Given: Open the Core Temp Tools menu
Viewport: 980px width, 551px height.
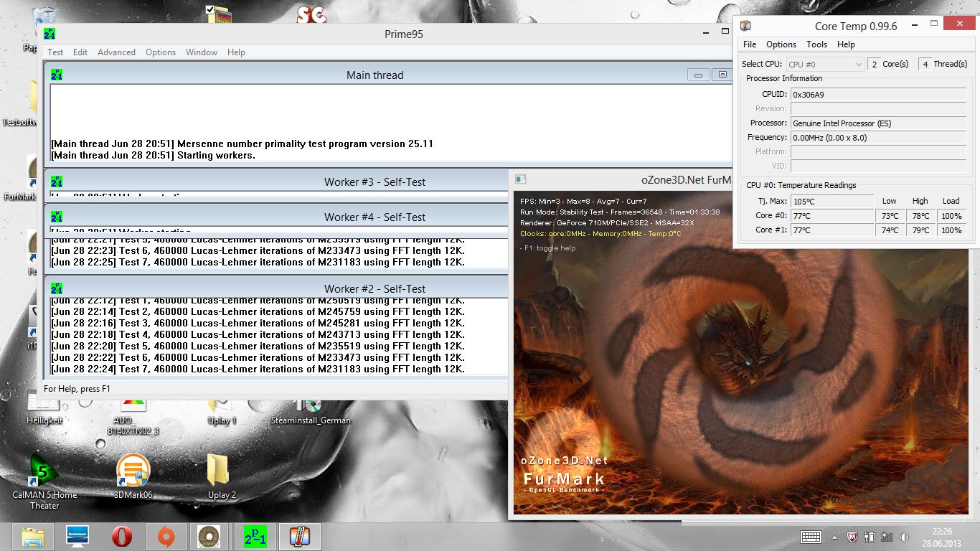Looking at the screenshot, I should pos(816,44).
